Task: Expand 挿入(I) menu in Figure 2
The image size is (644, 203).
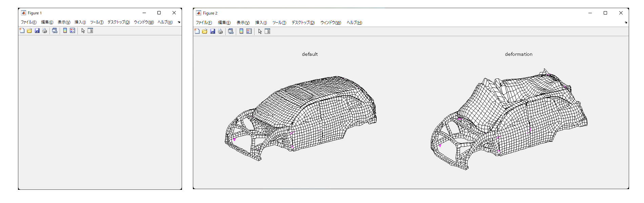Action: (261, 23)
